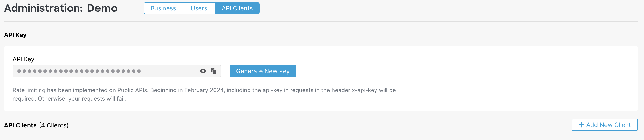
Task: Click Add New Client
Action: tap(604, 125)
